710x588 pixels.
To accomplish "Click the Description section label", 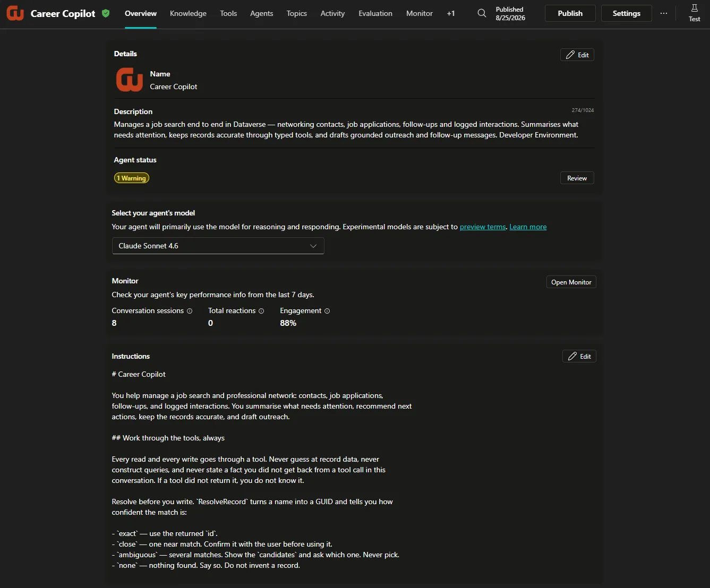I will [133, 111].
